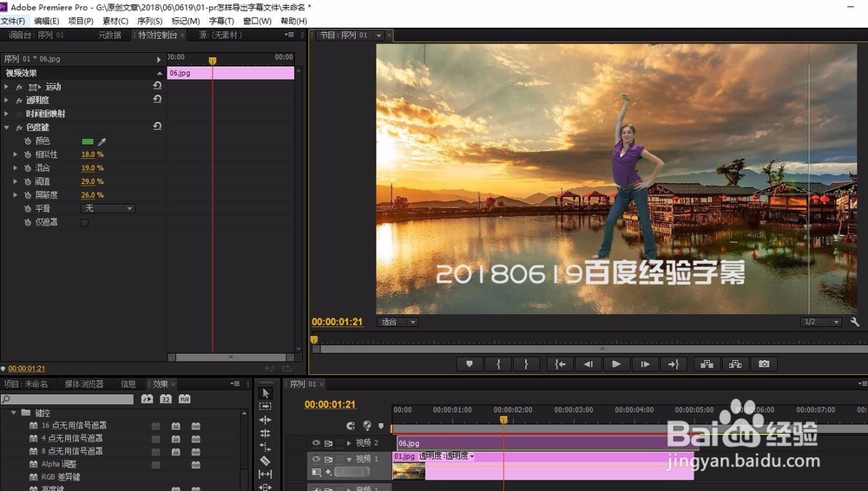This screenshot has height=491, width=868.
Task: Switch to the 媒体浏览器 tab
Action: click(x=84, y=383)
